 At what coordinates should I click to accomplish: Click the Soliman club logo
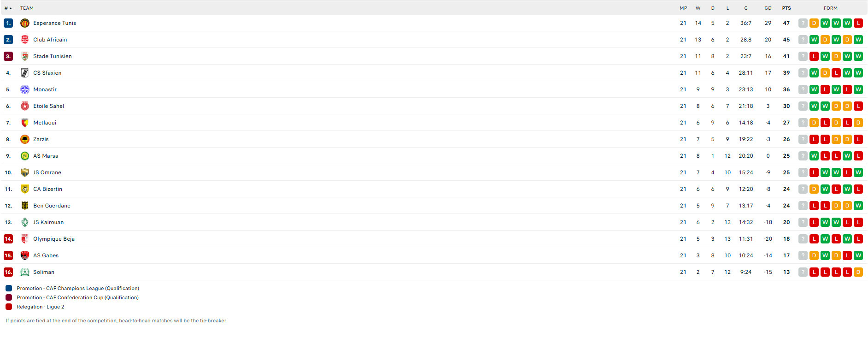click(25, 272)
